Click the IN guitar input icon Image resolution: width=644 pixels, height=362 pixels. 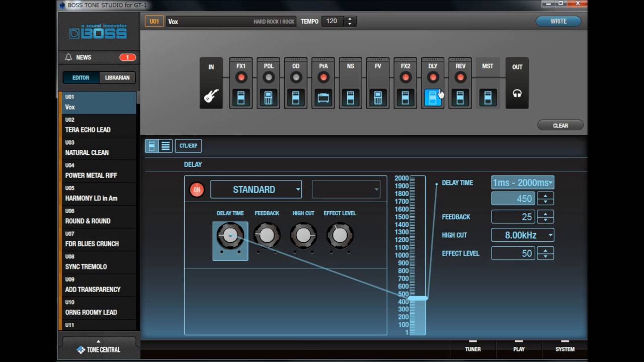tap(211, 96)
